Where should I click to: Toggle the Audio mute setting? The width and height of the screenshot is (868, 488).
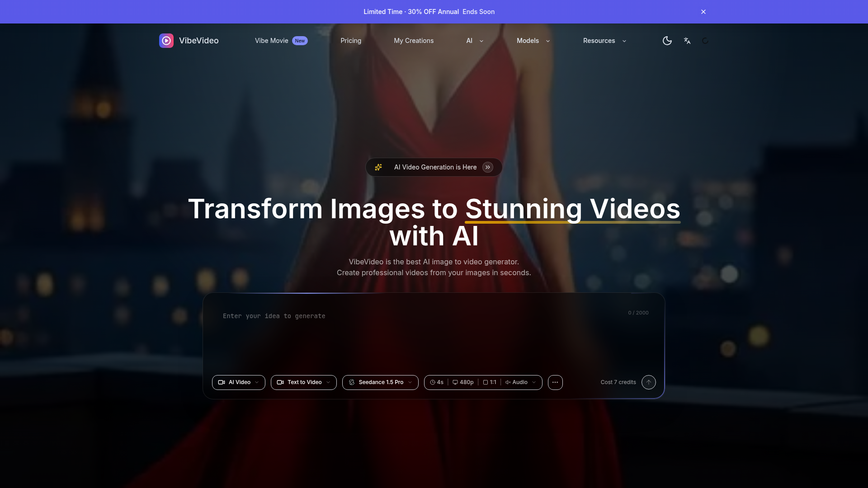516,382
